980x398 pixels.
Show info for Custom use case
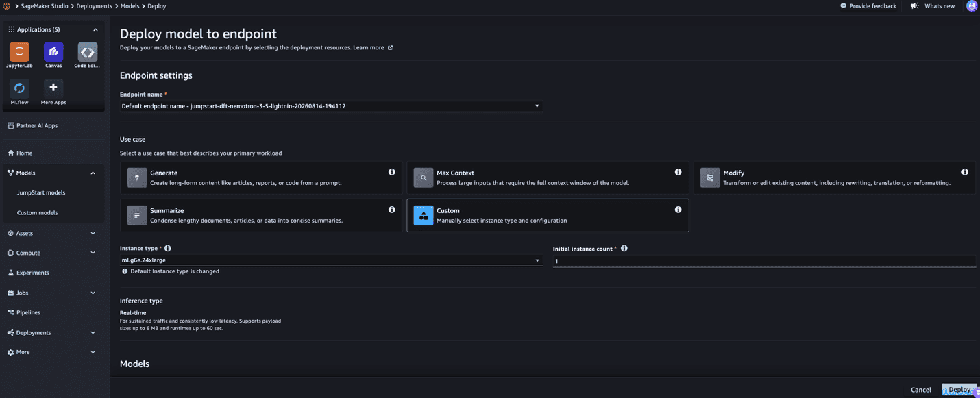click(678, 210)
